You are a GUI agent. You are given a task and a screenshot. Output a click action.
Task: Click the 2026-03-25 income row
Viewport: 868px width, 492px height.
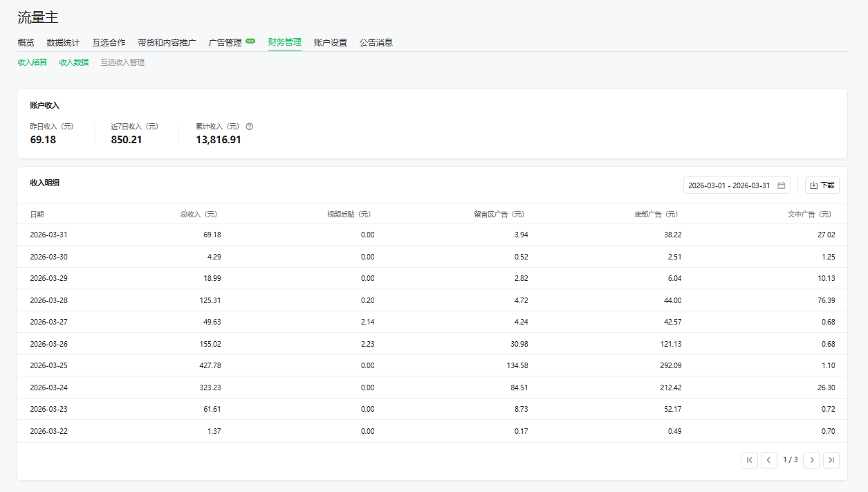tap(432, 365)
